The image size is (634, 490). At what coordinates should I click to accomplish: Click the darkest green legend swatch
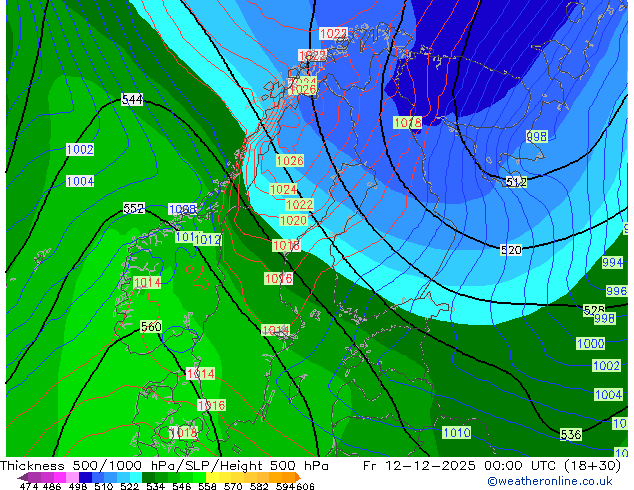tap(148, 477)
